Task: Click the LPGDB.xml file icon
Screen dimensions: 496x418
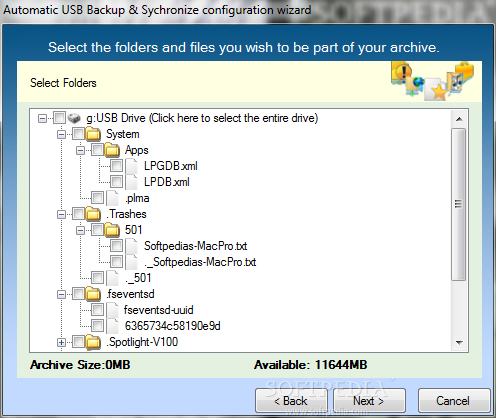Action: tap(131, 166)
